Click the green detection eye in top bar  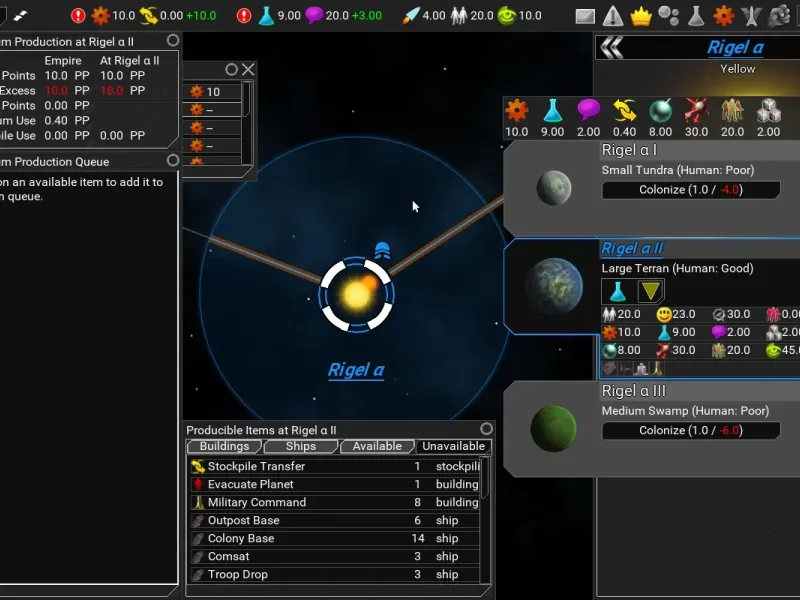click(x=507, y=16)
